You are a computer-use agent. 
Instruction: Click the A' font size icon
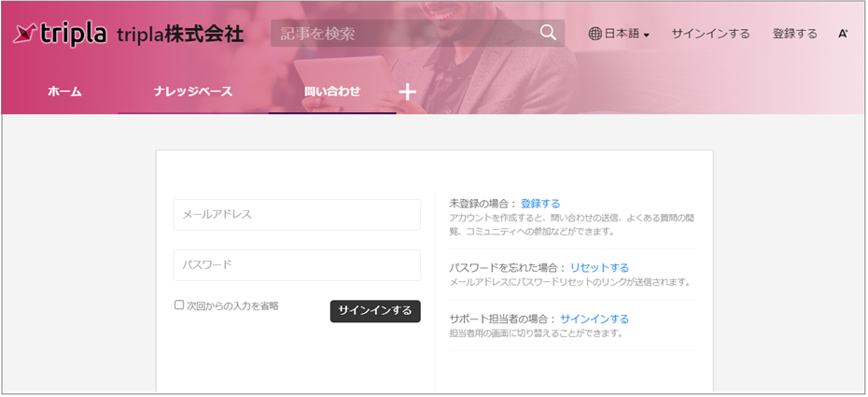(x=843, y=34)
